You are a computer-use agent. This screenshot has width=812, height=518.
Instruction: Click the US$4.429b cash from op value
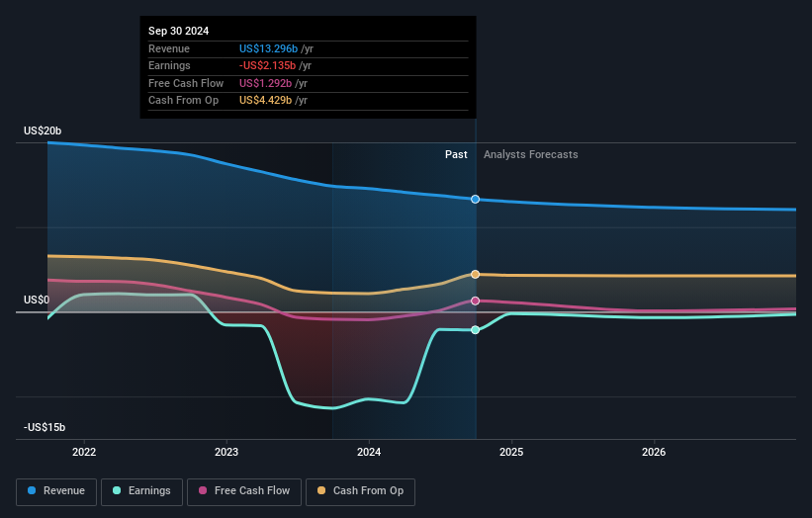click(266, 101)
